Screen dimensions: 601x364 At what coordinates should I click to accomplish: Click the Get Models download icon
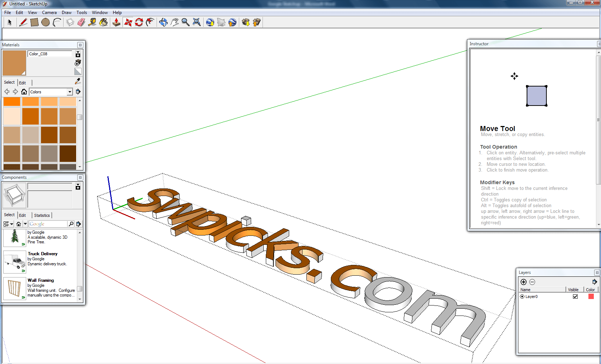click(246, 22)
